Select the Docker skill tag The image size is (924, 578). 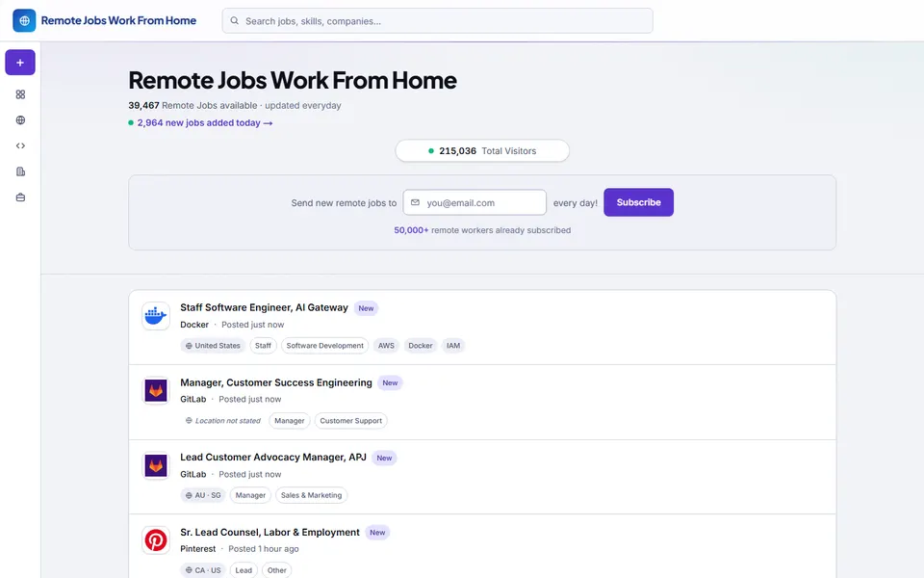[421, 346]
